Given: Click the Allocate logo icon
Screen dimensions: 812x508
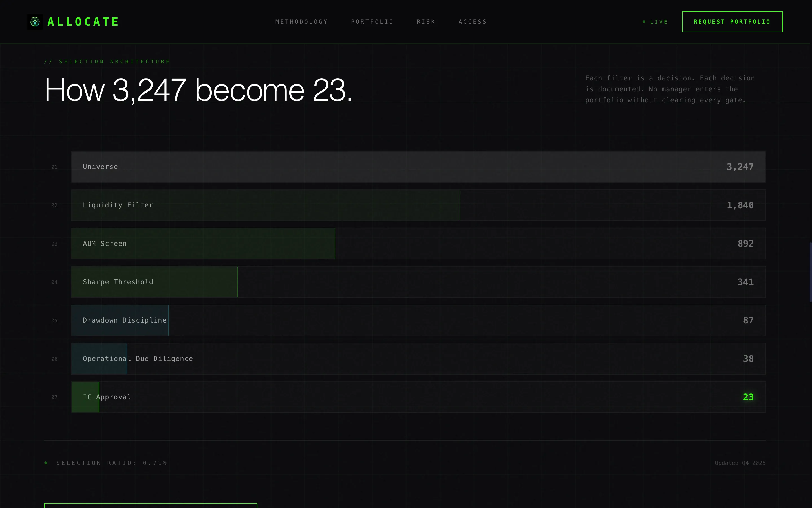Looking at the screenshot, I should 35,22.
